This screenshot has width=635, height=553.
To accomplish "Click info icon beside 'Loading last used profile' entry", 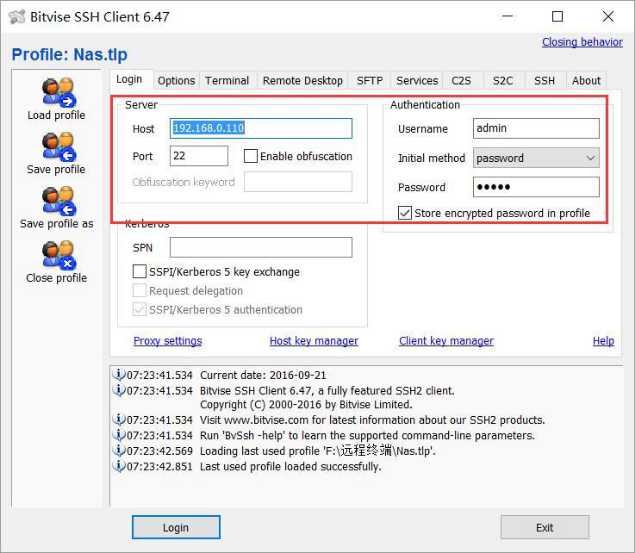I will [x=118, y=450].
